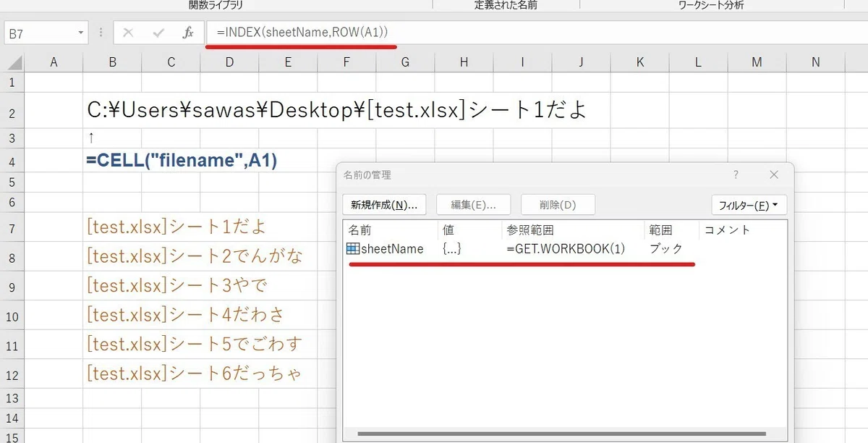Open the Name Box dropdown arrow
This screenshot has height=443, width=868.
point(81,33)
